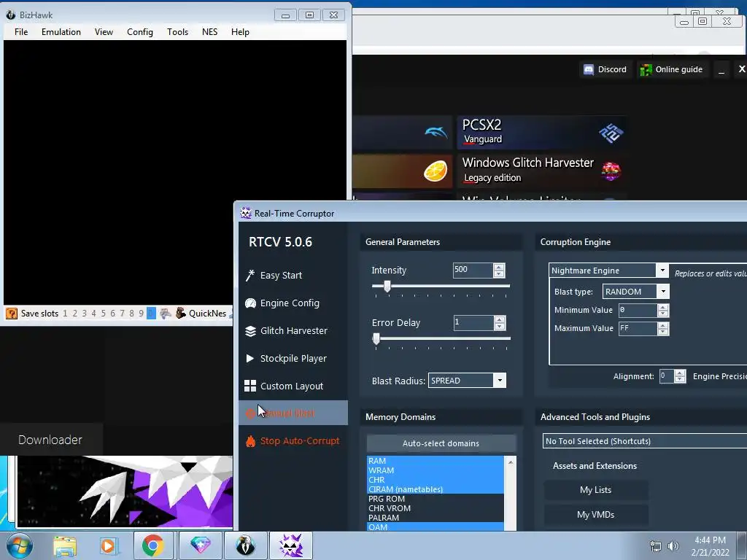Open the BizHawk View menu

[104, 32]
